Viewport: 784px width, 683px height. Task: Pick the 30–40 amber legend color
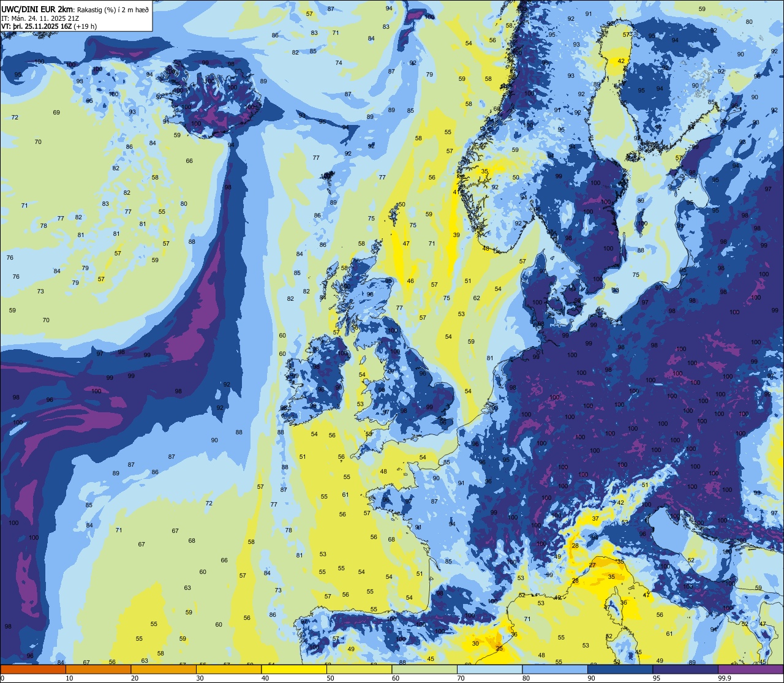point(228,669)
